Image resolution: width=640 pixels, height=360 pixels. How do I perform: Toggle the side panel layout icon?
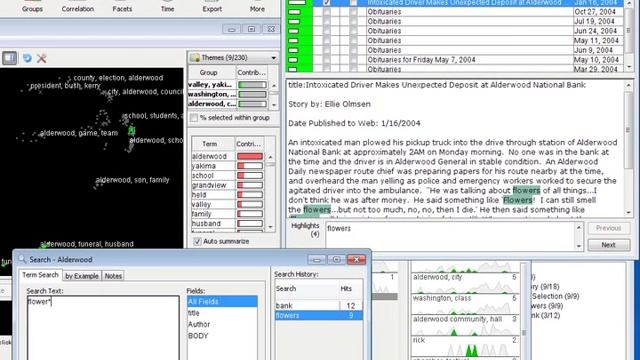(9, 58)
